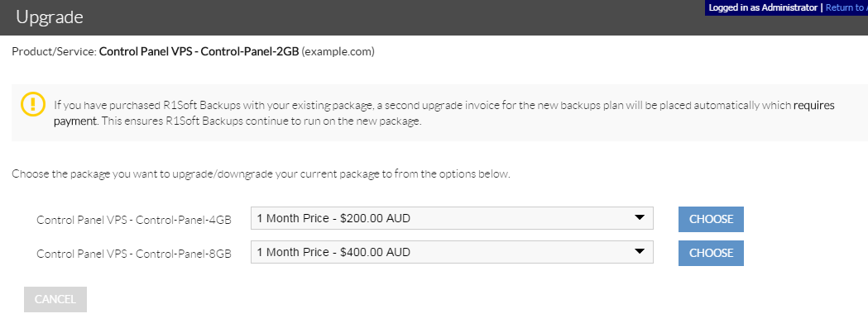
Task: Click the example.com domain text
Action: pyautogui.click(x=338, y=52)
